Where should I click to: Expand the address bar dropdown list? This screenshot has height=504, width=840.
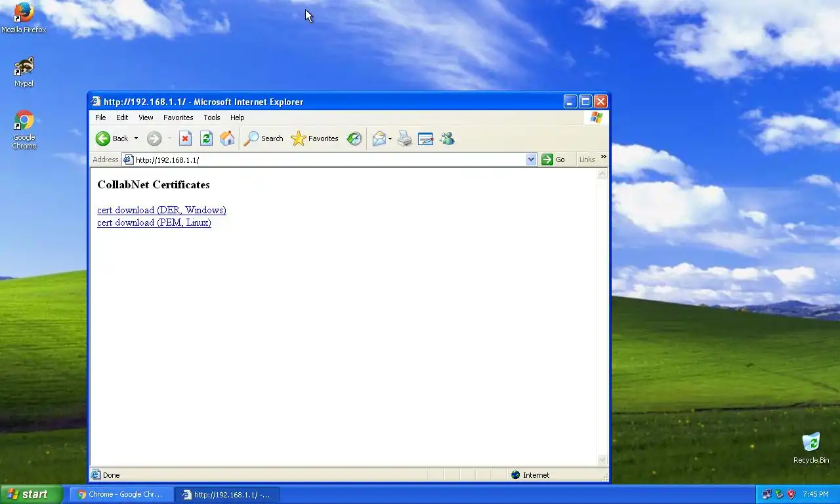[x=531, y=159]
